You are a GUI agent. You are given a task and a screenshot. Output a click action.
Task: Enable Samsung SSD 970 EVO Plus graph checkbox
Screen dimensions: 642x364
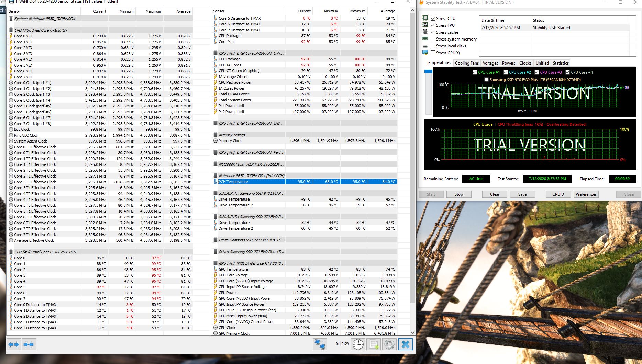[486, 80]
